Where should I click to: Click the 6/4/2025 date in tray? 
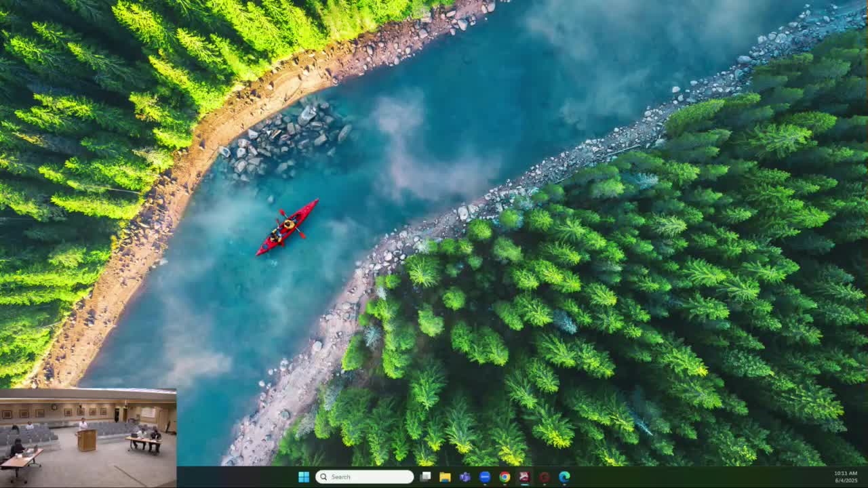845,481
